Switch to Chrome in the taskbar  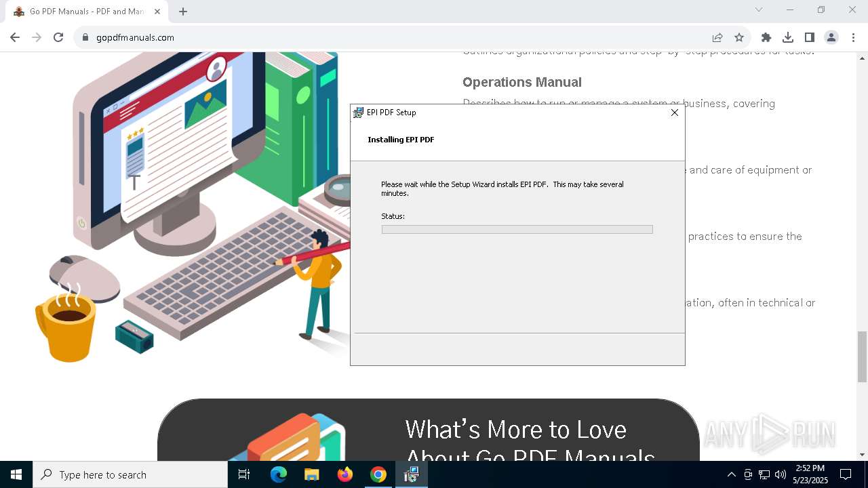(x=378, y=474)
